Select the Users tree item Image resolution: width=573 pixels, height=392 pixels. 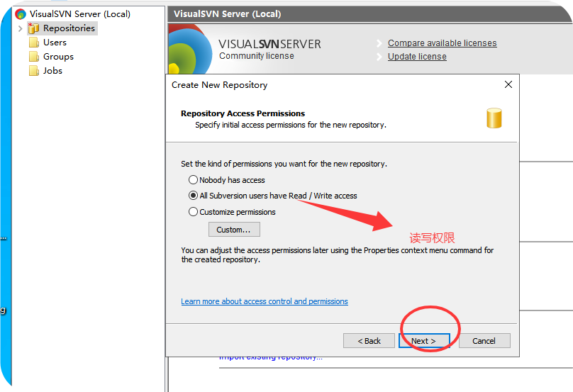[x=55, y=43]
